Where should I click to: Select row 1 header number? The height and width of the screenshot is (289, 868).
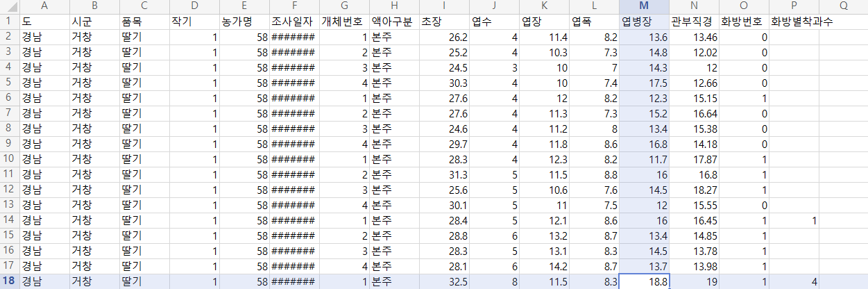(x=10, y=22)
